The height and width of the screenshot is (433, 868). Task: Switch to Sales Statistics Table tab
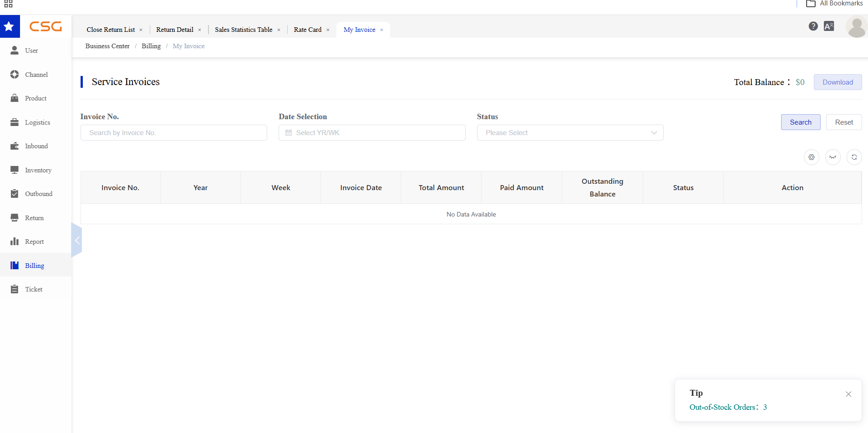[x=244, y=30]
